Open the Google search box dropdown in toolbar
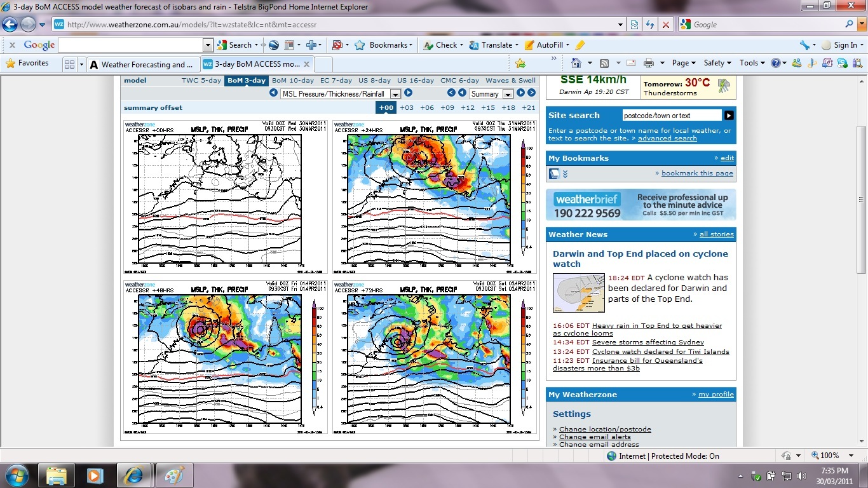Screen dimensions: 868x488 pyautogui.click(x=208, y=45)
